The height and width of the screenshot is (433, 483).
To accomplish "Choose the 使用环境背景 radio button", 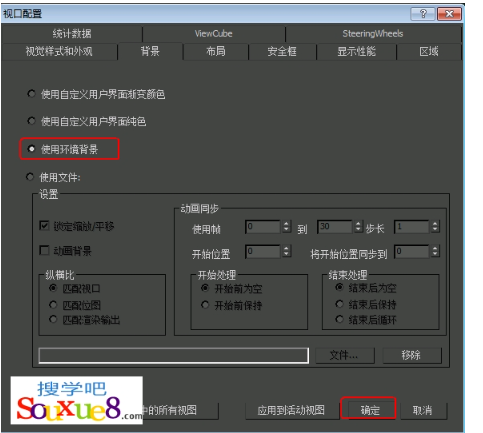I will tap(31, 149).
